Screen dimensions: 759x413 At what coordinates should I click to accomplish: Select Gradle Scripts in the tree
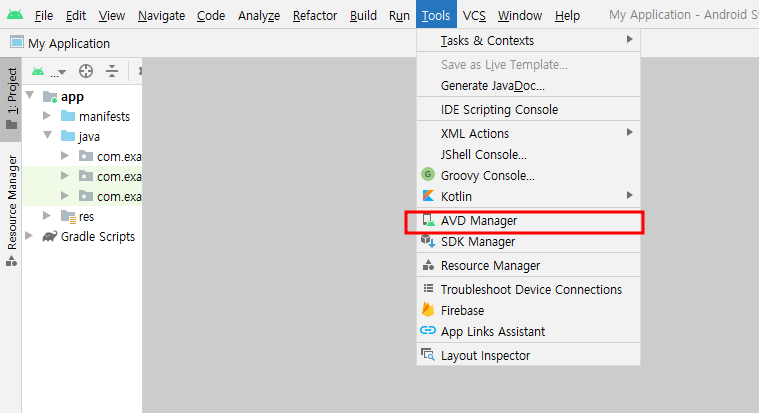coord(97,237)
